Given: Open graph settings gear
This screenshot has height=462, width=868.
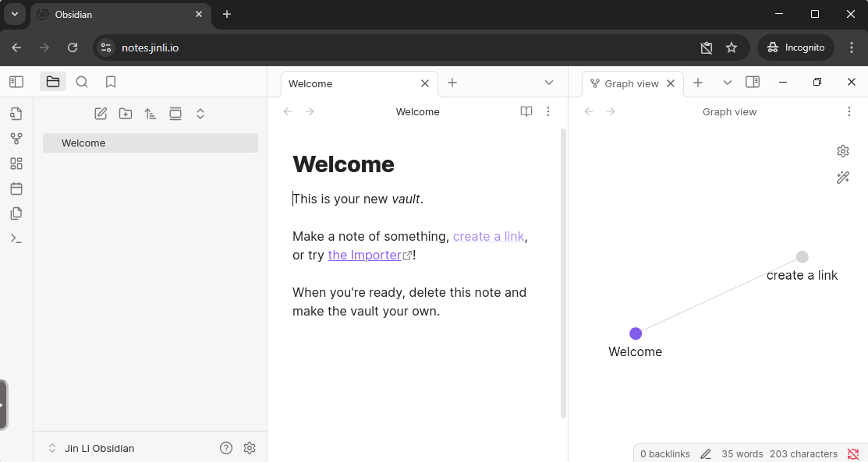Looking at the screenshot, I should click(843, 151).
